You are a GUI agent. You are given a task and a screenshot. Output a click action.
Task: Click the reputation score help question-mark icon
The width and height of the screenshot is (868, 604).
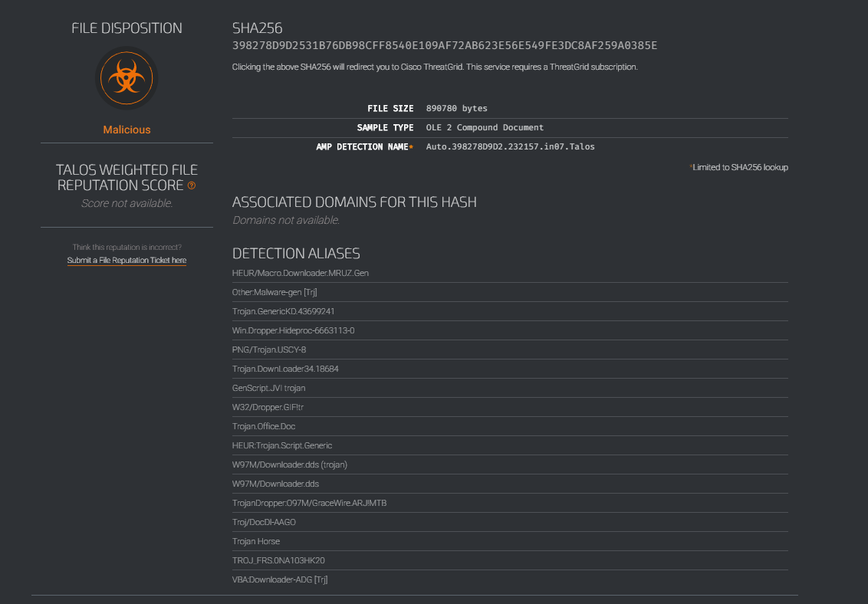[x=192, y=185]
